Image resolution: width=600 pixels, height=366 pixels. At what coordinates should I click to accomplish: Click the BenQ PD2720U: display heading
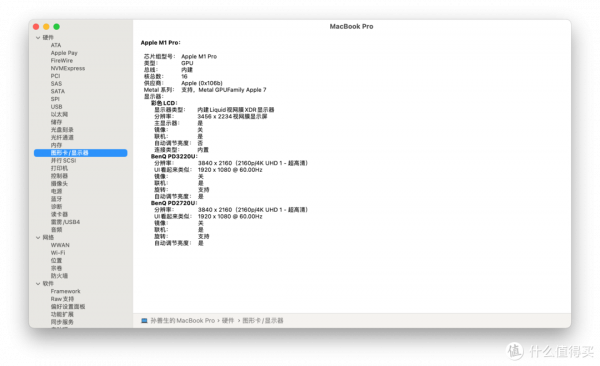(174, 203)
